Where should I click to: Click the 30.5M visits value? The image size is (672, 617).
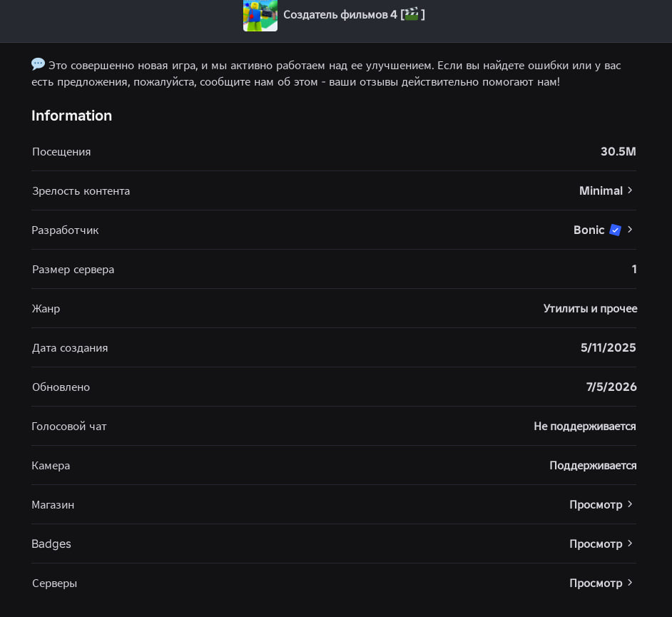(618, 152)
